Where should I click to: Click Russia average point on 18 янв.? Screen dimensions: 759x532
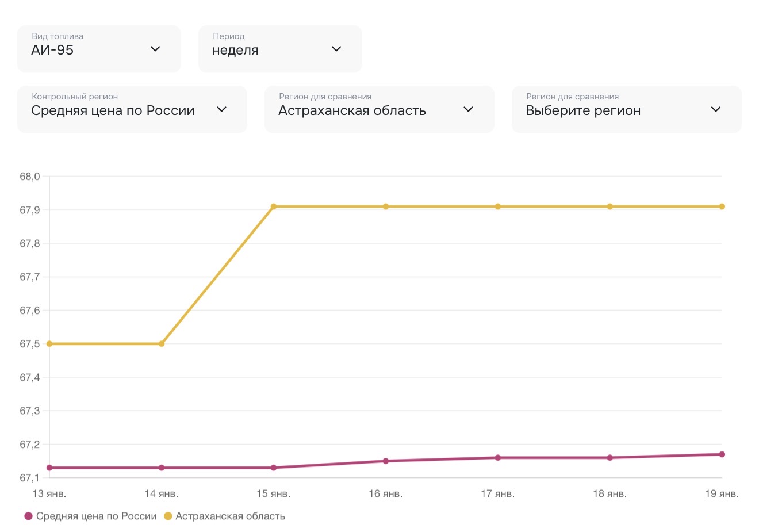[x=610, y=458]
